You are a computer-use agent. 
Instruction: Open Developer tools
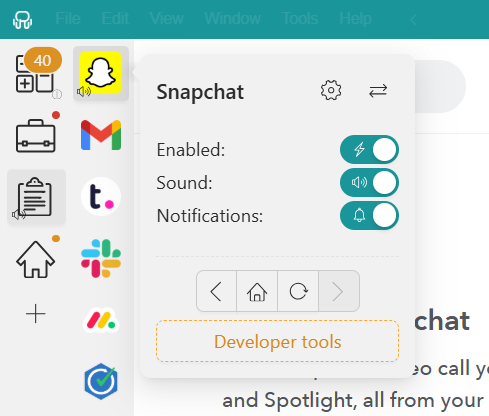pos(277,341)
